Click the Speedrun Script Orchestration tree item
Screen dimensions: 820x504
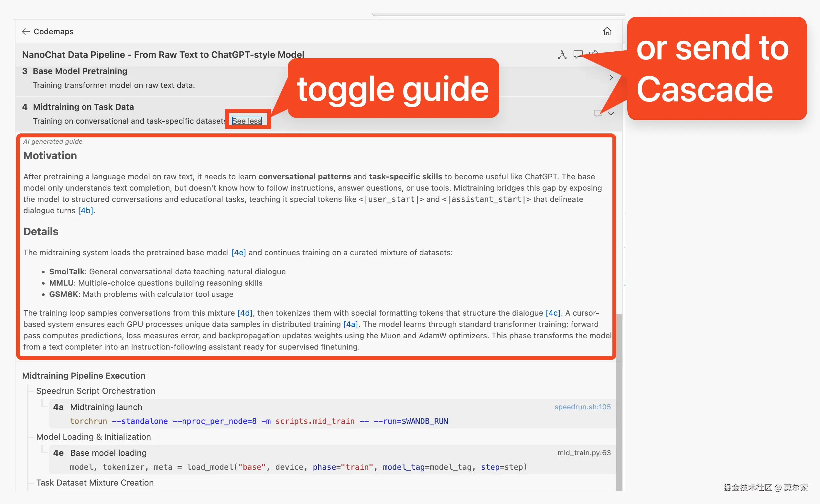96,391
